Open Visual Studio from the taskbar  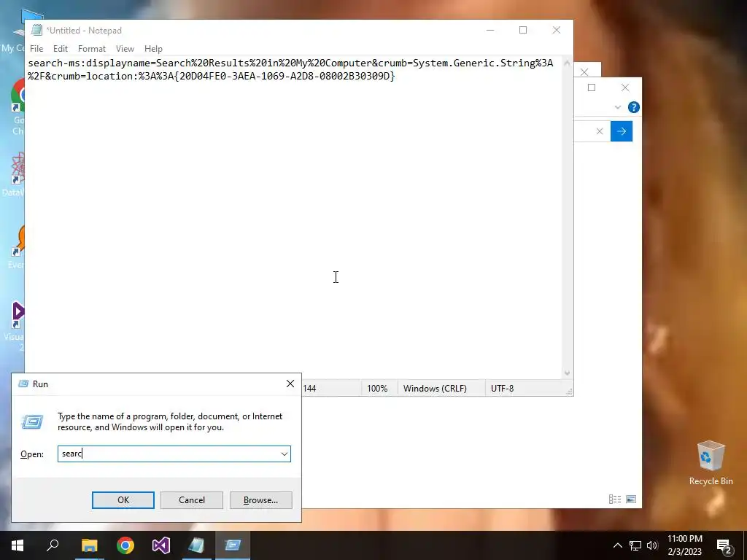(161, 545)
